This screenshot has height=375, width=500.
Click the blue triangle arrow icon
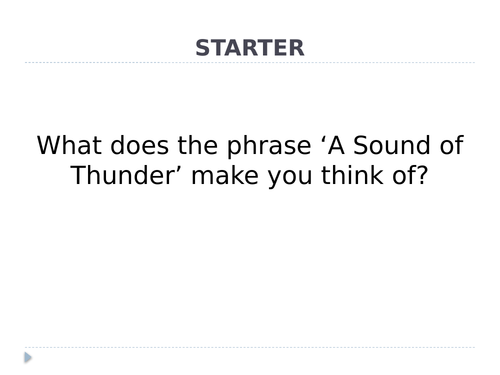28,357
